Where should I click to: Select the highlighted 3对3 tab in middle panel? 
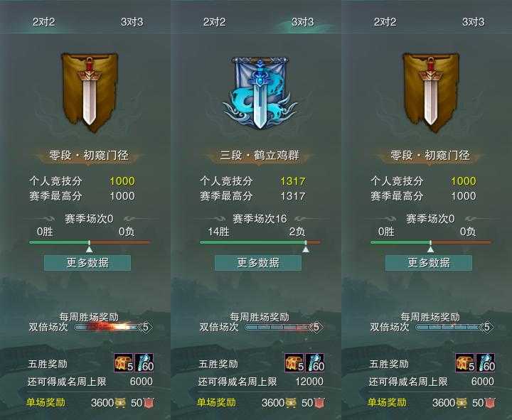point(303,22)
